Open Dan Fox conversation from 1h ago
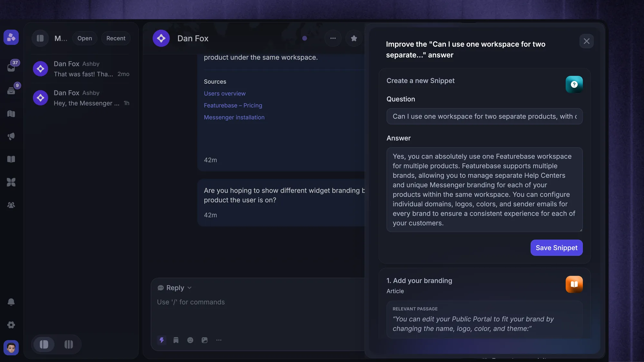The width and height of the screenshot is (644, 362). (81, 98)
